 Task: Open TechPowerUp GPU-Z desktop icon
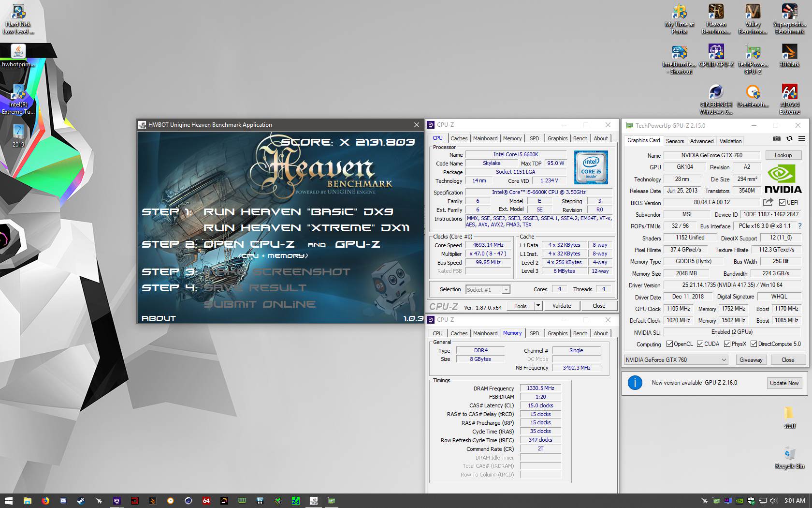click(x=753, y=59)
